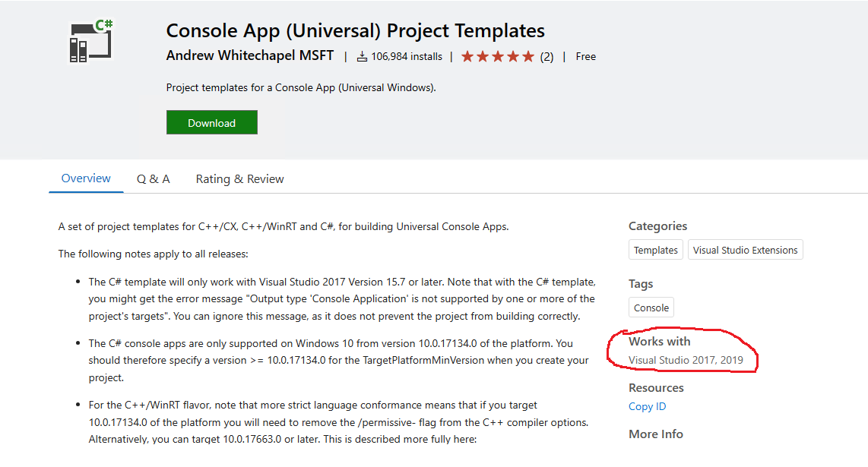
Task: Click the 'A set of project templates' paragraph
Action: (284, 226)
